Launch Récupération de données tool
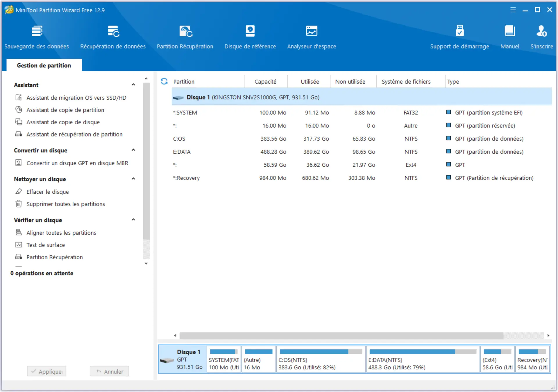558x392 pixels. (113, 37)
